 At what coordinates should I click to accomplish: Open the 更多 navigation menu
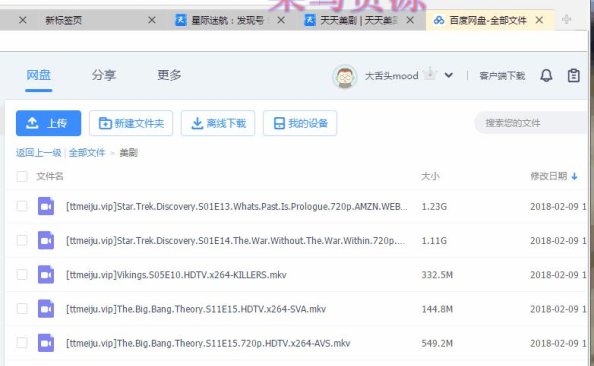click(169, 75)
